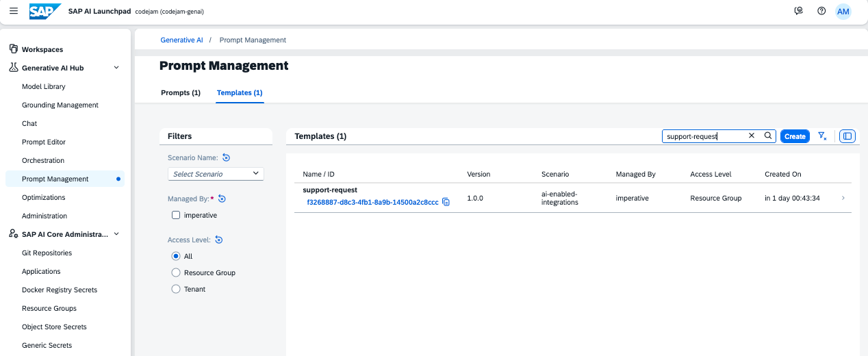Image resolution: width=868 pixels, height=356 pixels.
Task: Switch to the Prompts (1) tab
Action: click(181, 92)
